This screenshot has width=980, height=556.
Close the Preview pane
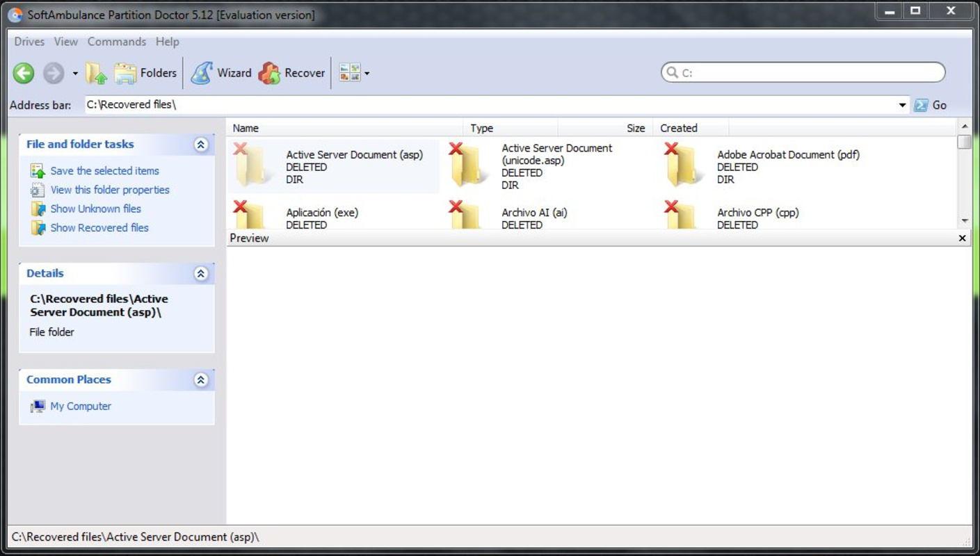click(962, 238)
